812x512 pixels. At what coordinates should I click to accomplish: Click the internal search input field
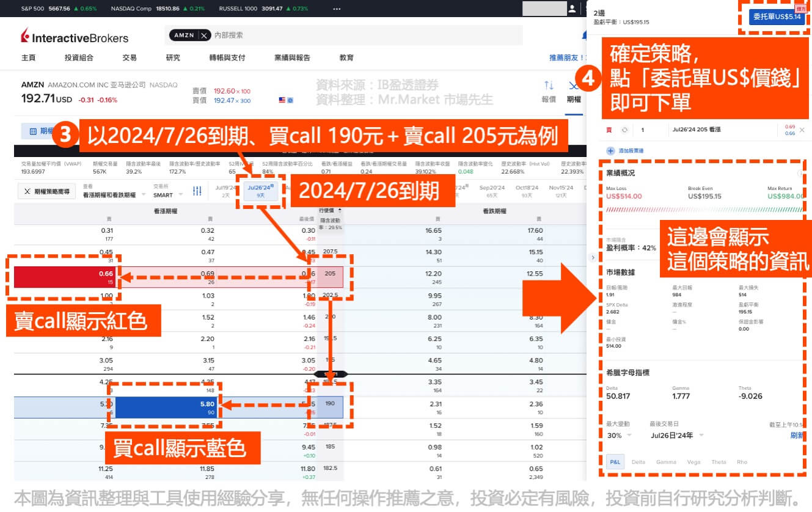pyautogui.click(x=367, y=35)
